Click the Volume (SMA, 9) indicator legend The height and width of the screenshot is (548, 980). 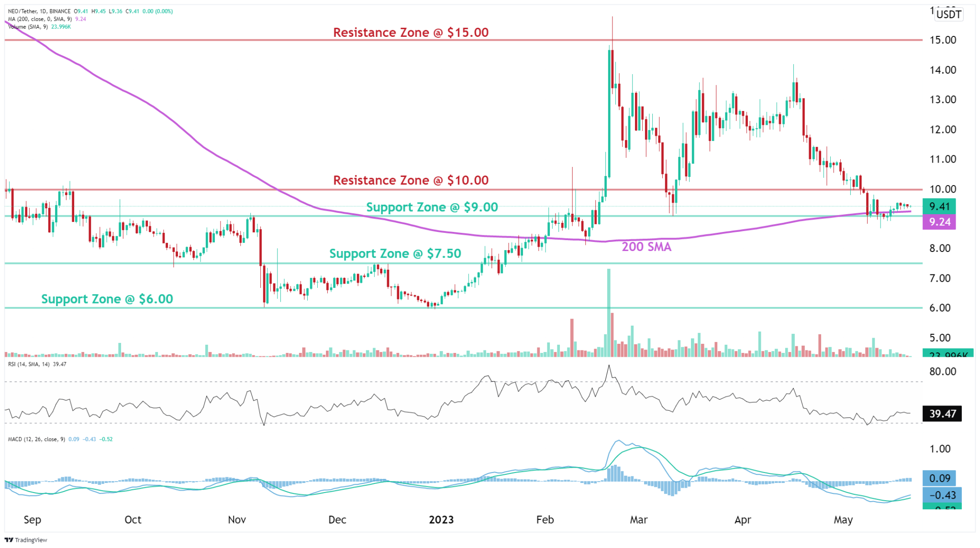point(28,27)
